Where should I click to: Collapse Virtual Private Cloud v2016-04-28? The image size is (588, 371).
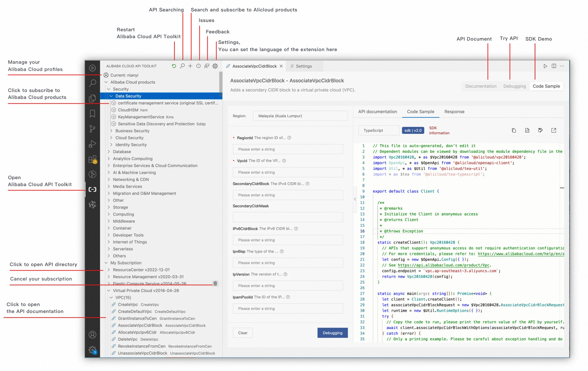point(109,291)
